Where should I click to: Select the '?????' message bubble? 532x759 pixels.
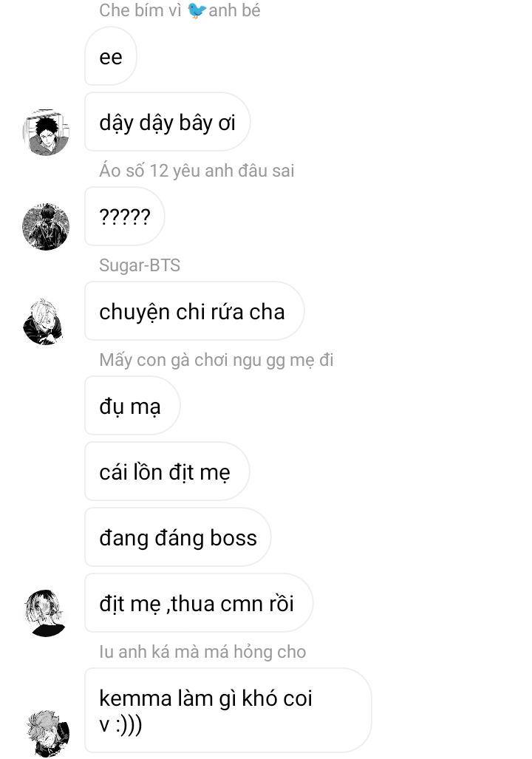coord(125,217)
